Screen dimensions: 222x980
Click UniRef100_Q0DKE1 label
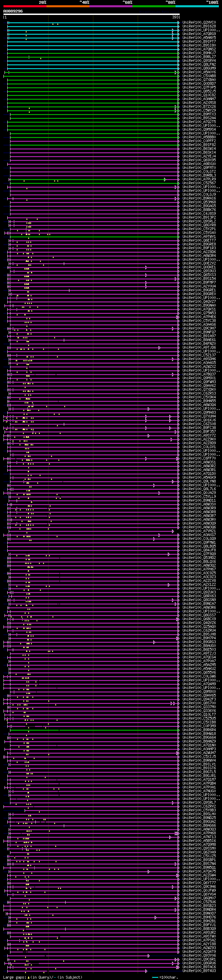point(199,267)
